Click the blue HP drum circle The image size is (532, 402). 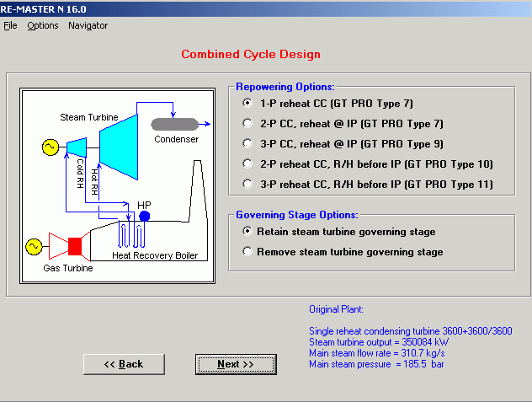click(x=145, y=216)
